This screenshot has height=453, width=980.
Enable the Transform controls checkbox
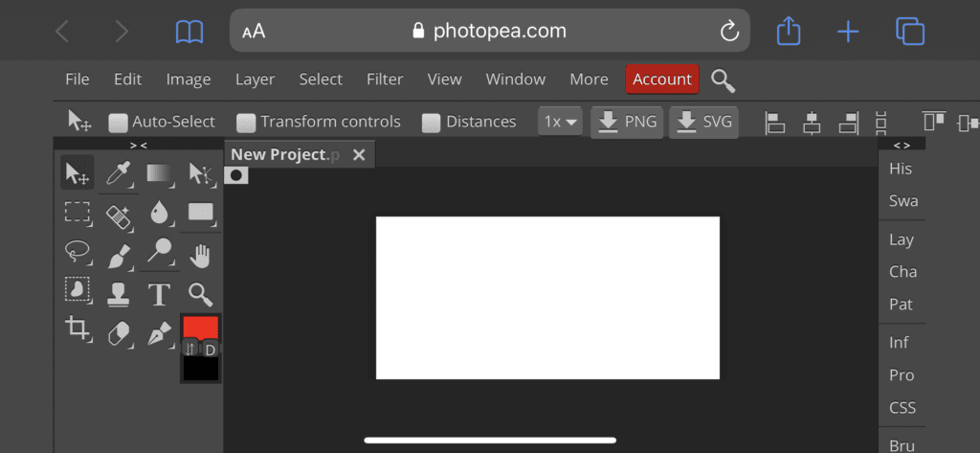246,123
